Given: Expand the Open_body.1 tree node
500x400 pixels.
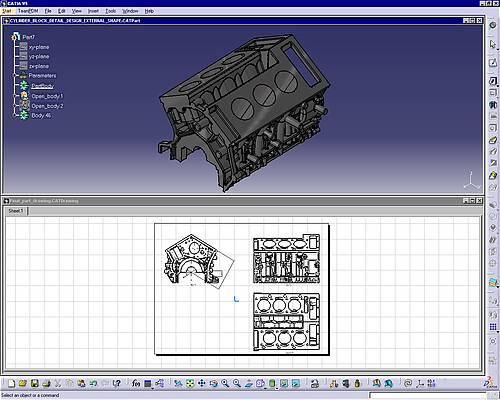Looking at the screenshot, I should tap(14, 96).
